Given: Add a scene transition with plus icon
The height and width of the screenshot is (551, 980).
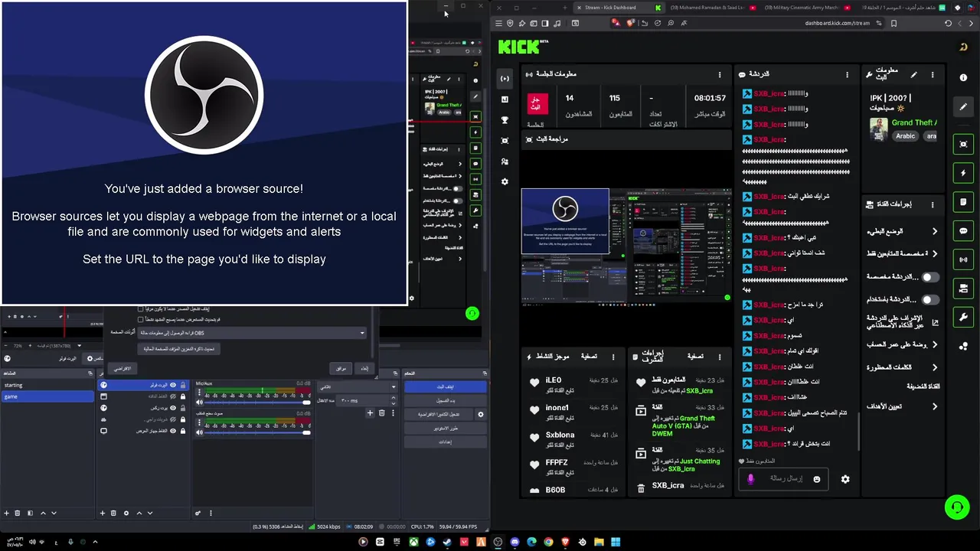Looking at the screenshot, I should point(370,413).
